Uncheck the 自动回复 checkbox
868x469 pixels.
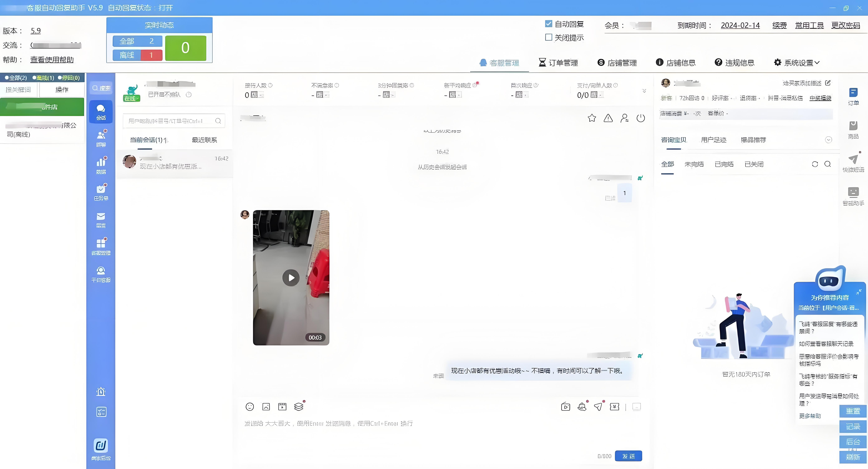point(549,24)
